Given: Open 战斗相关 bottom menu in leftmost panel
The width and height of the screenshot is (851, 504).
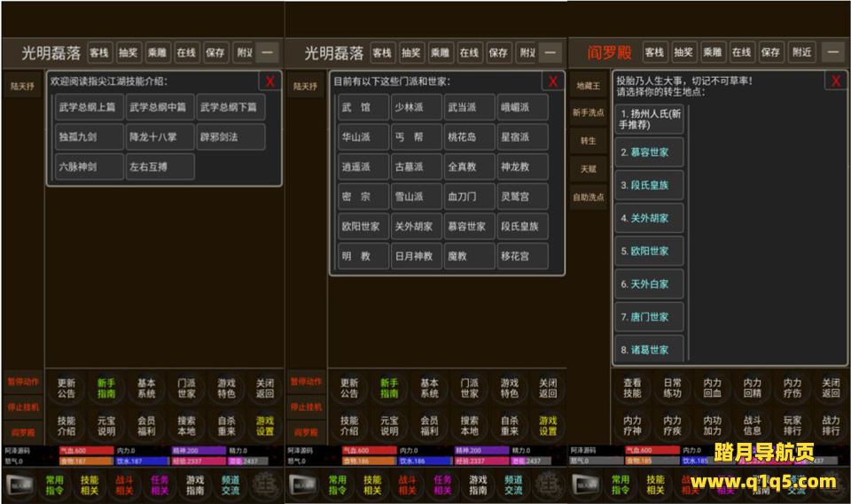Looking at the screenshot, I should pos(124,485).
